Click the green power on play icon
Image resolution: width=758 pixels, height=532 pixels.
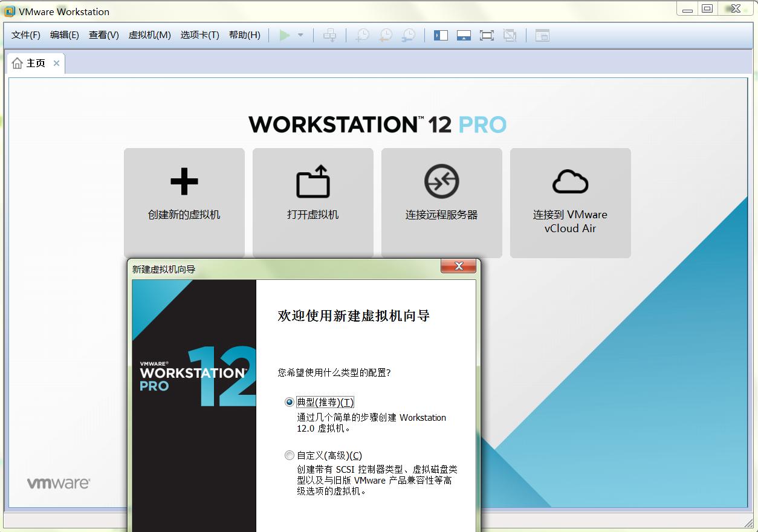coord(284,35)
